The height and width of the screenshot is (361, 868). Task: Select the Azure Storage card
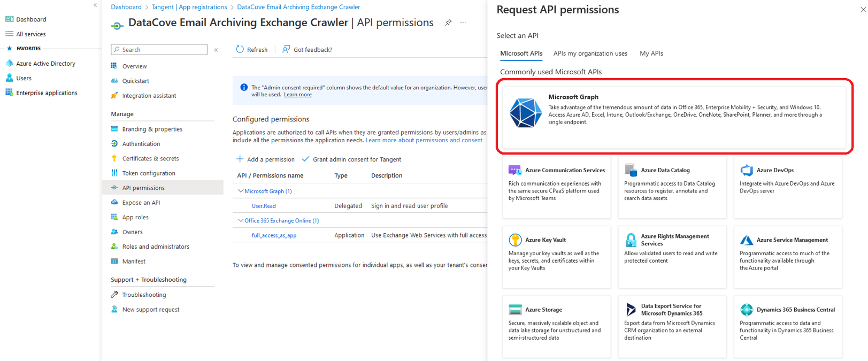pos(556,326)
